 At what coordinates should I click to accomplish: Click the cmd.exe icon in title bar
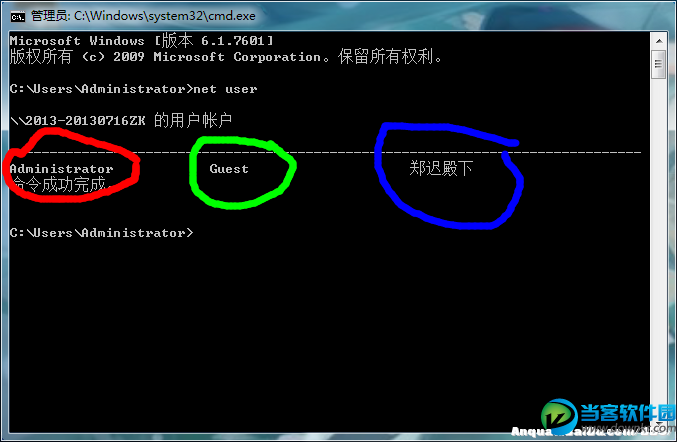point(18,17)
